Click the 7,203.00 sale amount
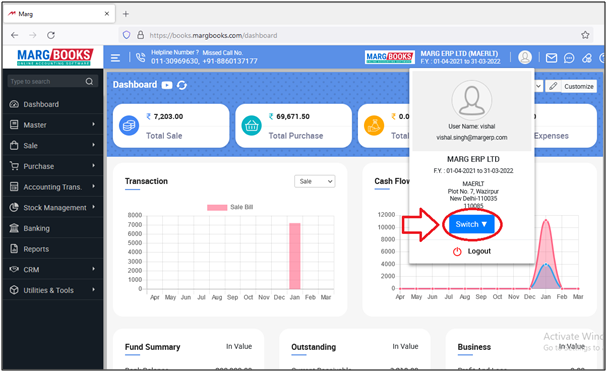The height and width of the screenshot is (372, 608). click(168, 116)
